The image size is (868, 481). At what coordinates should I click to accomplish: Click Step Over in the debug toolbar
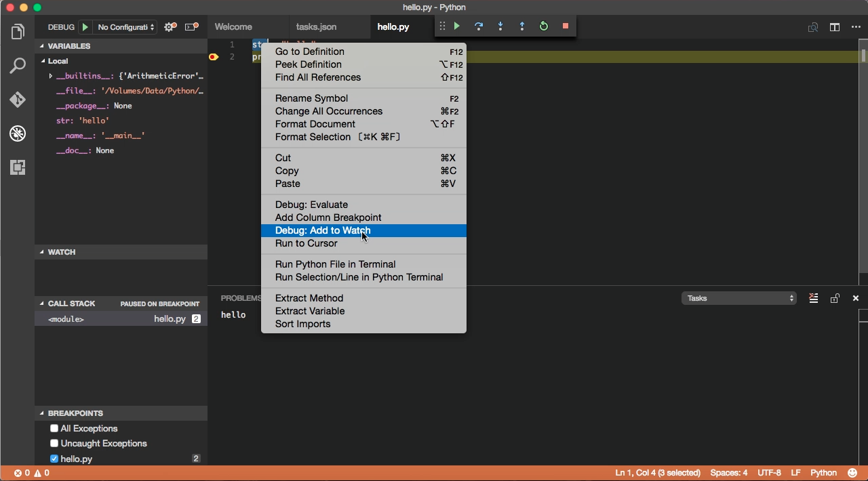pyautogui.click(x=479, y=26)
